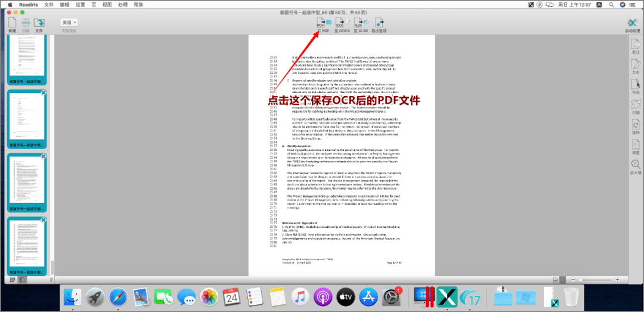Click the 文件 (File) open toolbar icon
Viewport: 644px width, 312px height.
(x=39, y=23)
